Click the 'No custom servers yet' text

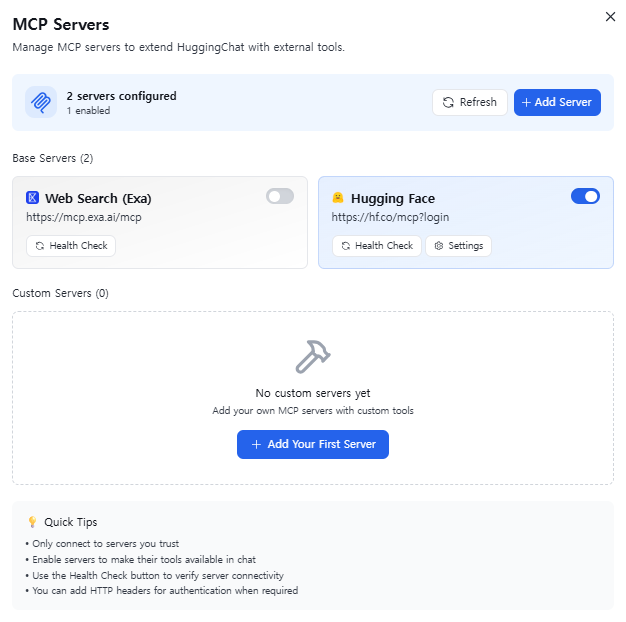(x=313, y=393)
